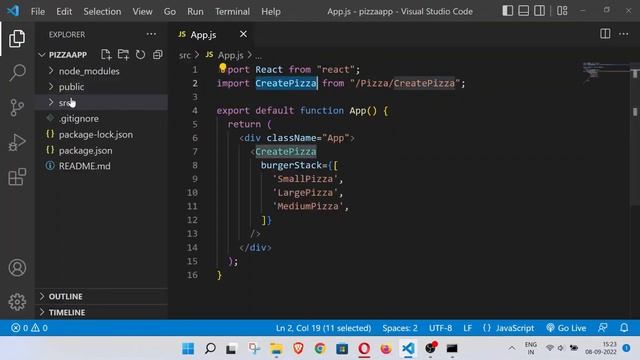Open the Customize Layout icon
Image resolution: width=640 pixels, height=360 pixels.
click(562, 11)
